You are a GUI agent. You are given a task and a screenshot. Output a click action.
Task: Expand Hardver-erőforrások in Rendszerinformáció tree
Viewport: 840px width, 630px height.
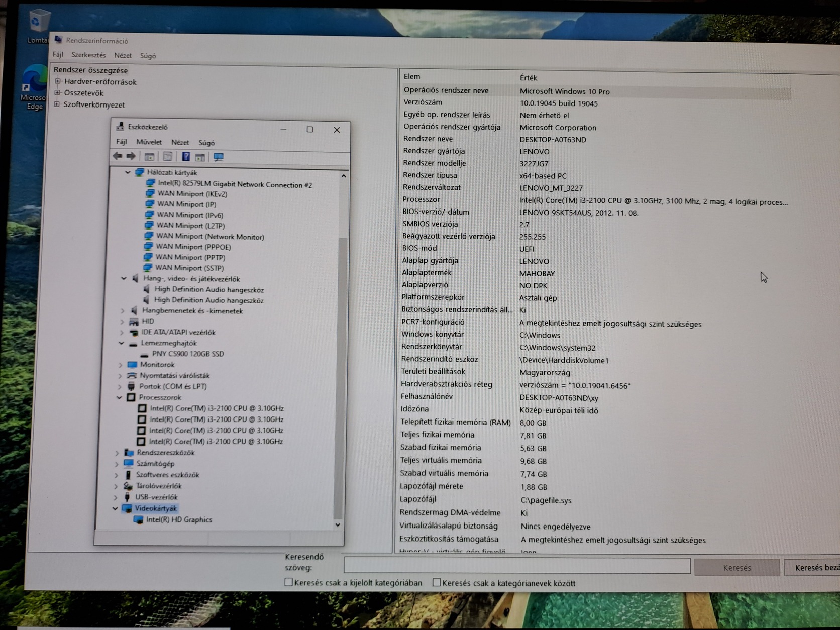(x=58, y=81)
